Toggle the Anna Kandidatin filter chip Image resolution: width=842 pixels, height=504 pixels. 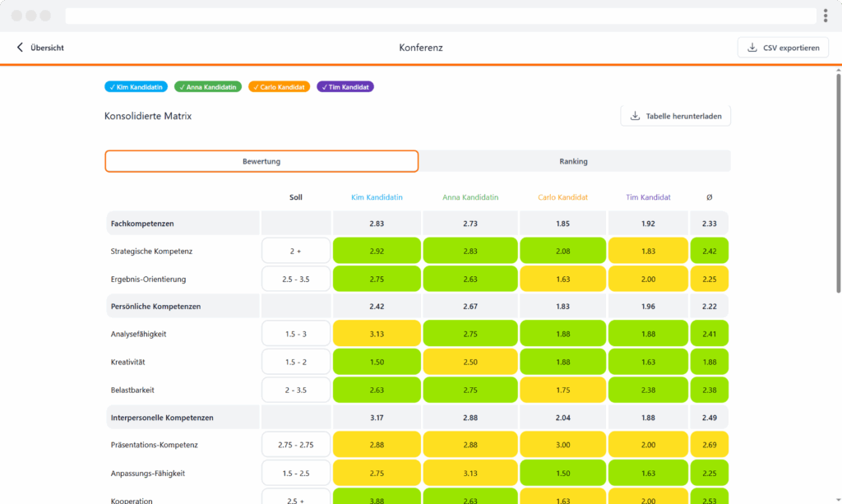tap(209, 86)
